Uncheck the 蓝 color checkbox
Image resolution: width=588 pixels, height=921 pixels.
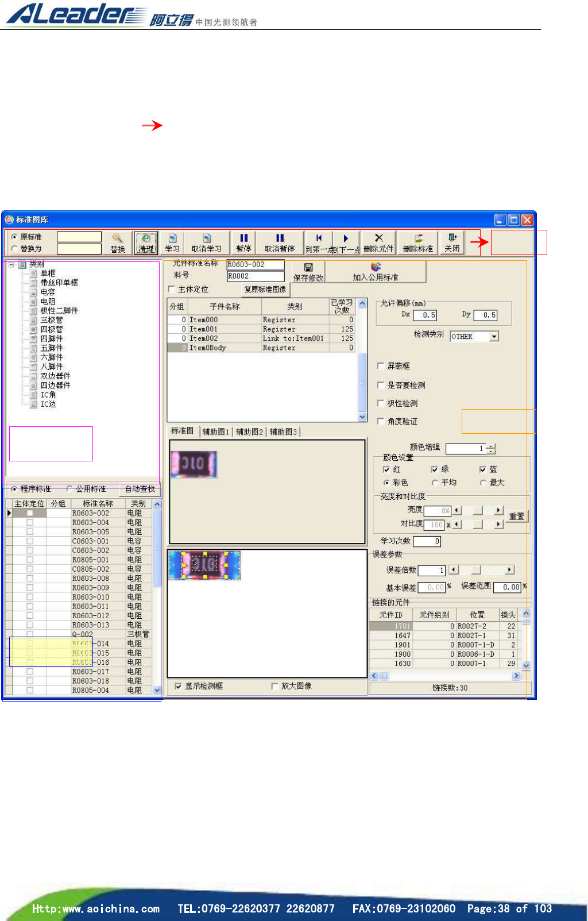(483, 469)
